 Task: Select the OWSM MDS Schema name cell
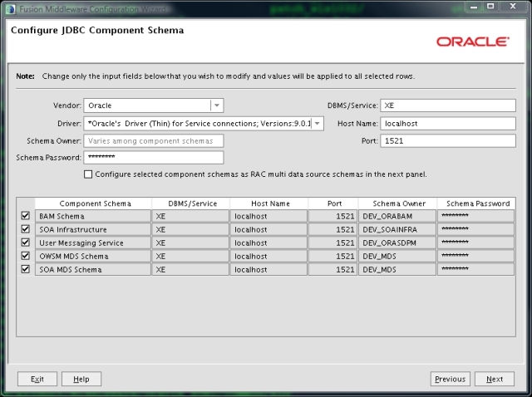click(x=93, y=257)
